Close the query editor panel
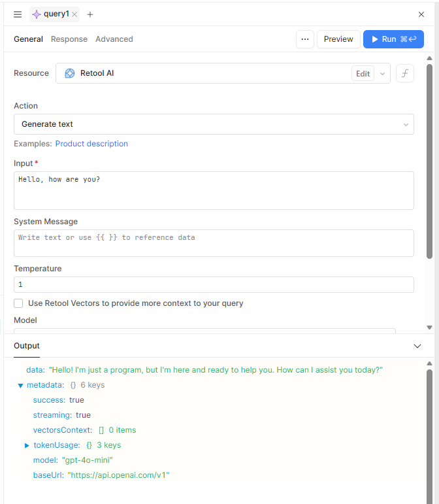 pyautogui.click(x=421, y=14)
